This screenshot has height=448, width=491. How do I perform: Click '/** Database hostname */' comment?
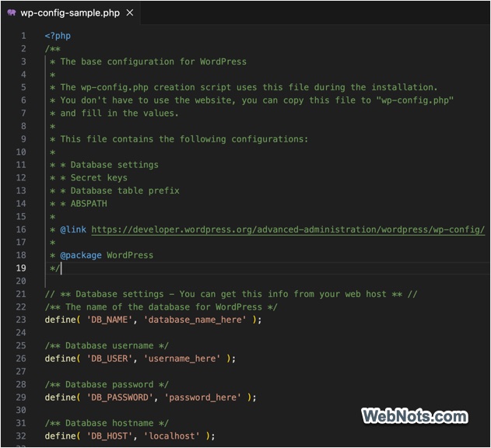click(x=107, y=423)
